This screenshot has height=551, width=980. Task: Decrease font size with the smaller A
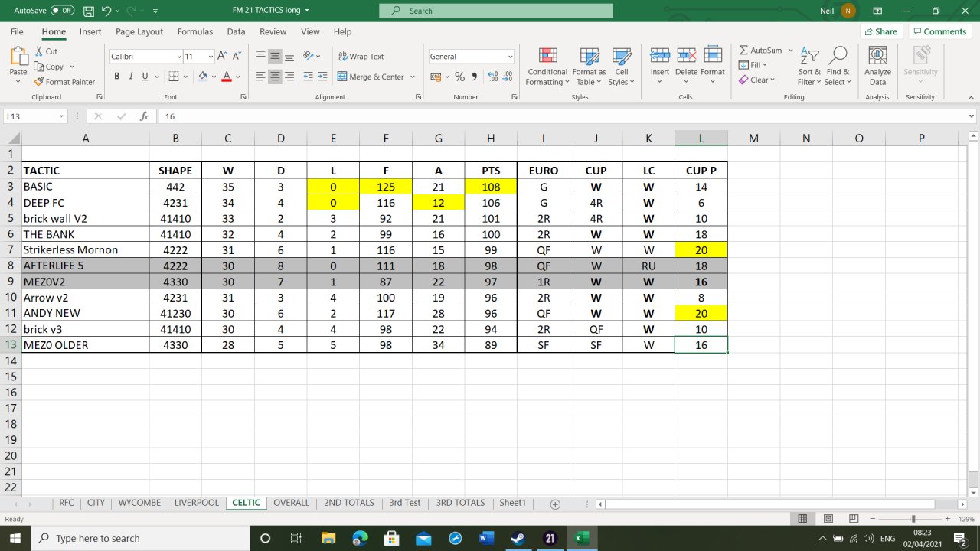coord(236,56)
